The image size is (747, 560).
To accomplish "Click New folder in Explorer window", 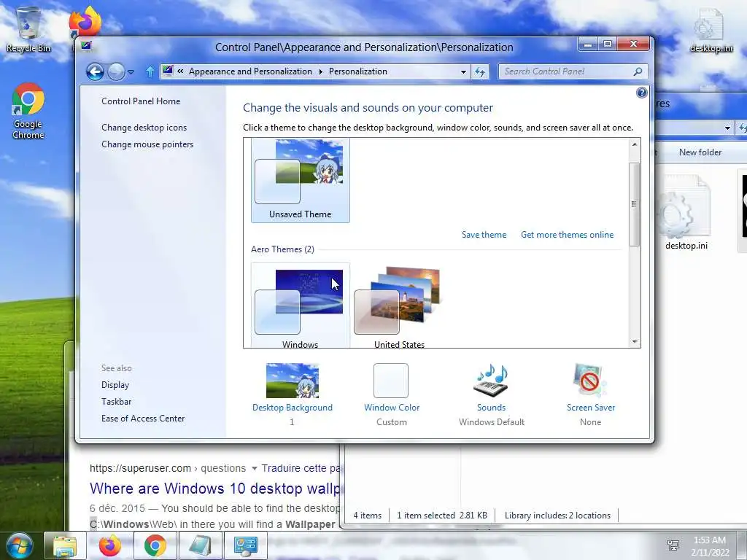I will (700, 152).
